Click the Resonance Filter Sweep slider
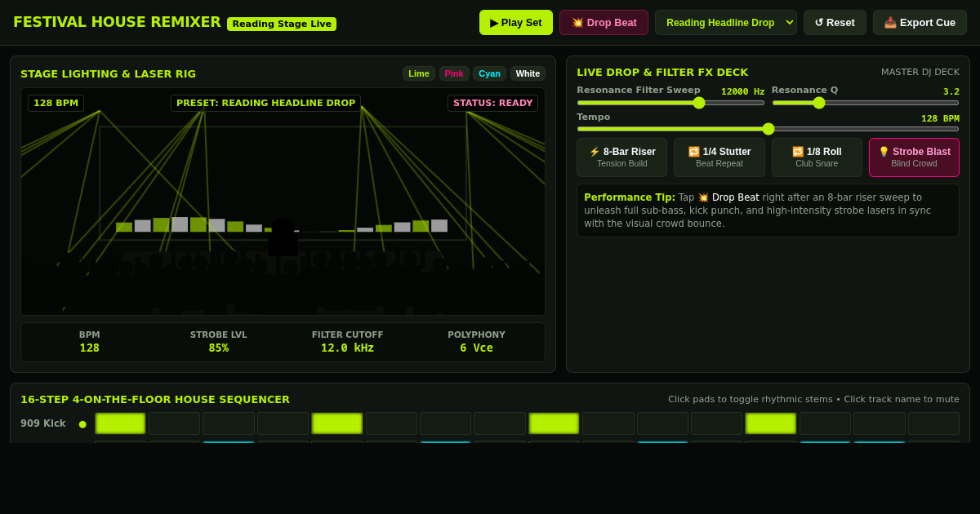 pyautogui.click(x=670, y=103)
